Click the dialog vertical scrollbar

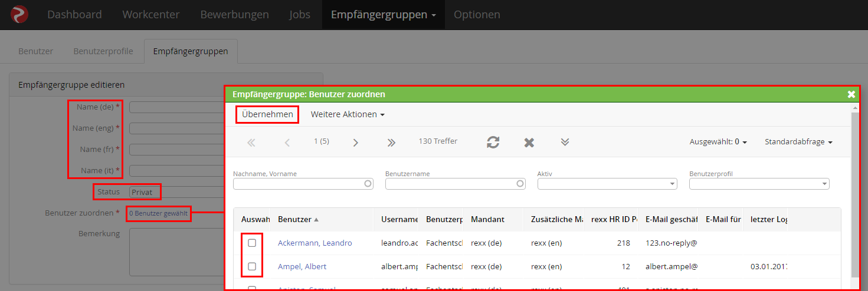pyautogui.click(x=855, y=194)
